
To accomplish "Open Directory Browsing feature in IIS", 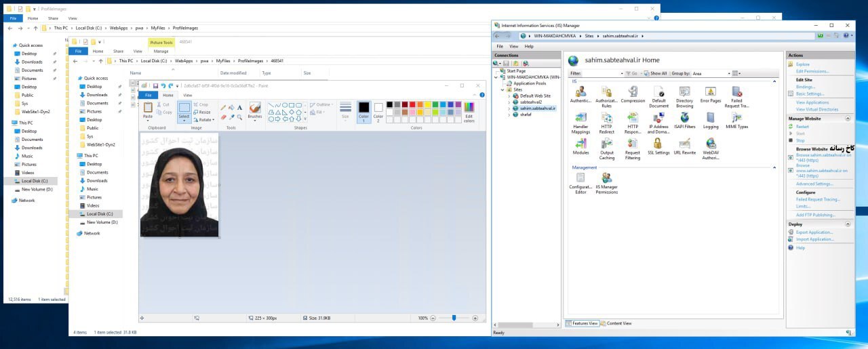I will click(x=684, y=97).
